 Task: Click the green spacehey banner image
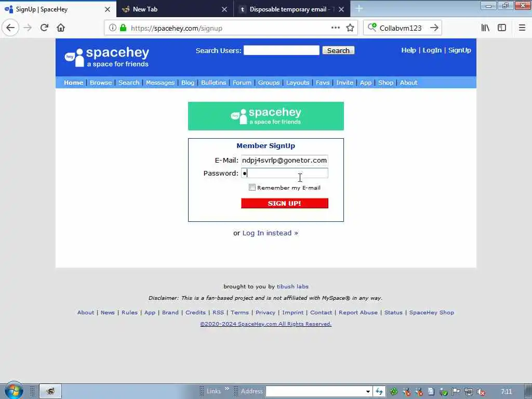(x=265, y=116)
